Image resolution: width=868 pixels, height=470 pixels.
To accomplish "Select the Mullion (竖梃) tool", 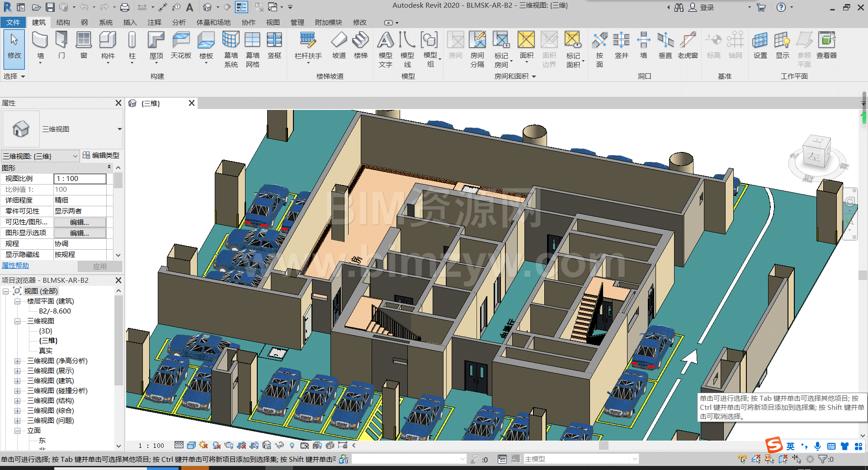I will coord(274,45).
